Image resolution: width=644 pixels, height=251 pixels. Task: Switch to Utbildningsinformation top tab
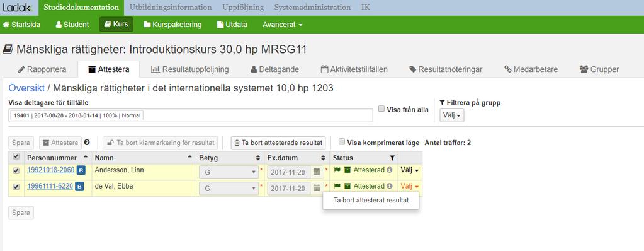tap(171, 8)
